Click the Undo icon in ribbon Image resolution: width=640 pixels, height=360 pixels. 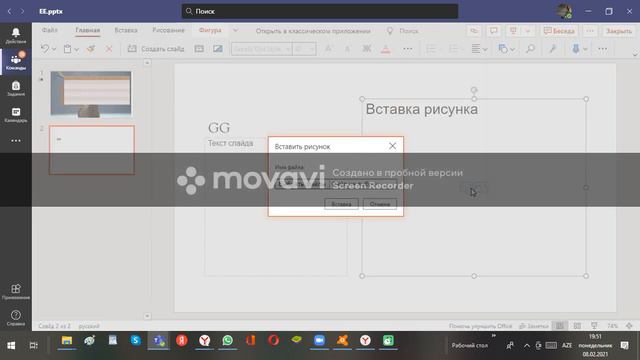(x=44, y=49)
